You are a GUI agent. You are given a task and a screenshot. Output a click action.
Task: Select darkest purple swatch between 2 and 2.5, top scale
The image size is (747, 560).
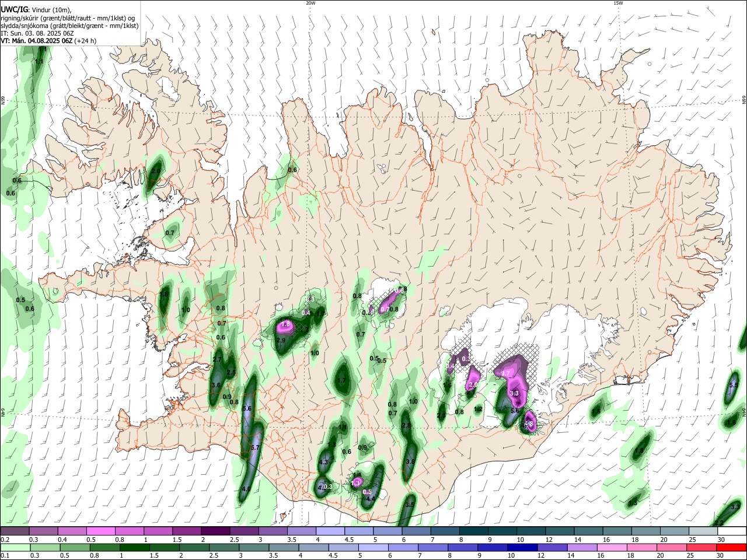click(x=215, y=531)
